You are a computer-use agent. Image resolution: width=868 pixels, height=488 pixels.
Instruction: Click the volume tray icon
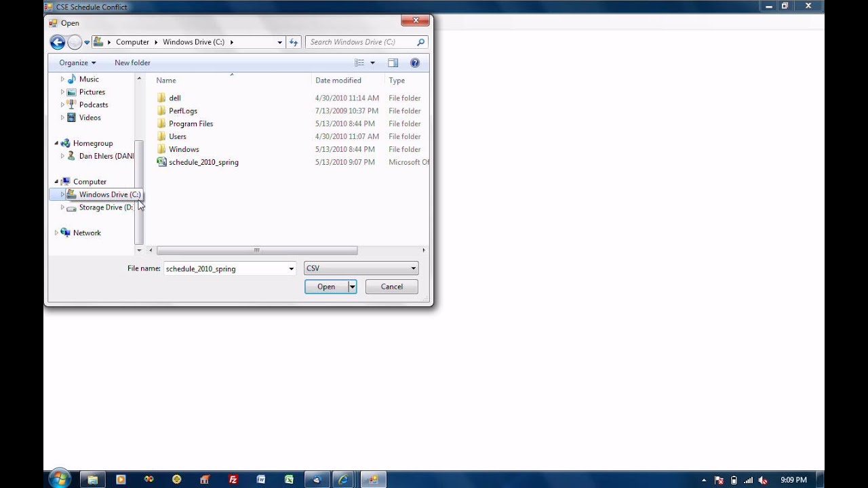pyautogui.click(x=763, y=480)
